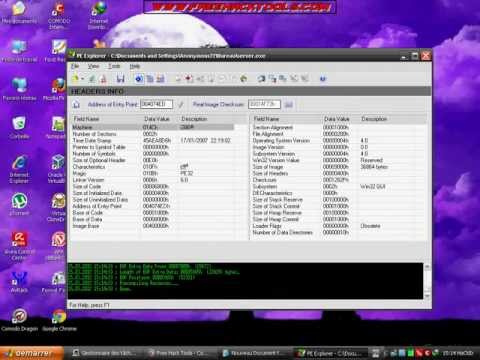Select the Loader Flags row
The height and width of the screenshot is (360, 480).
click(x=339, y=226)
